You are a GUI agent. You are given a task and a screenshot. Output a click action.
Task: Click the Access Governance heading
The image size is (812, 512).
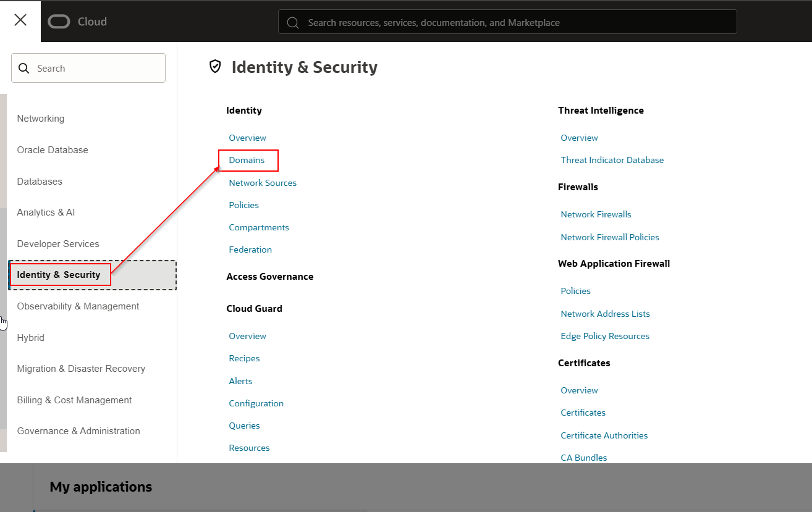tap(270, 277)
